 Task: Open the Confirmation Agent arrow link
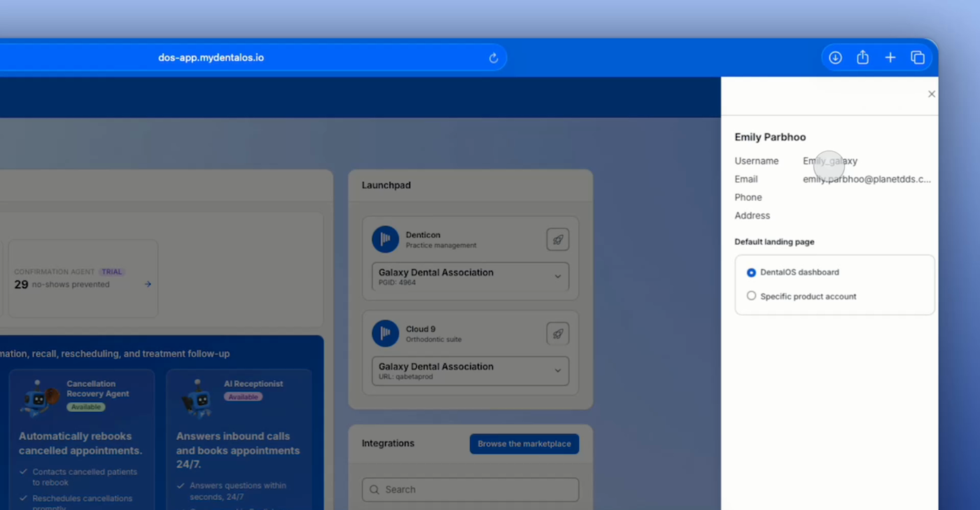click(148, 284)
